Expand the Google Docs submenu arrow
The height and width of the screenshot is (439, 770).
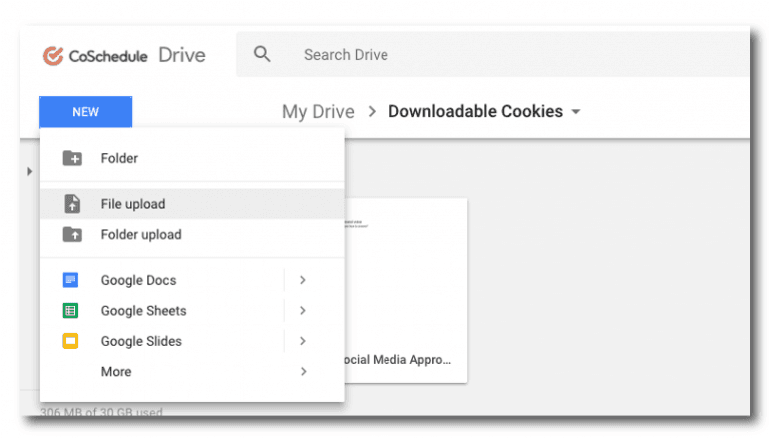point(302,281)
